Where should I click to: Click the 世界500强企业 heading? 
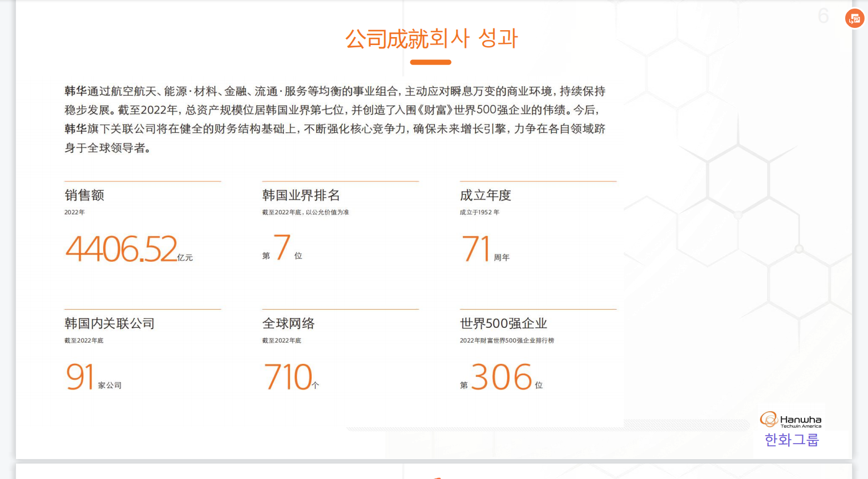[503, 324]
